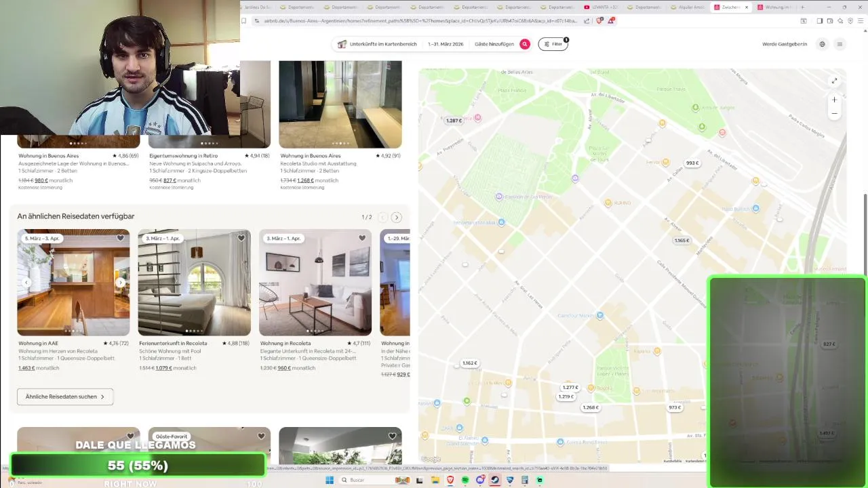Image resolution: width=868 pixels, height=488 pixels.
Task: Open Ferienunterkunft in Recoleta bedroom photo
Action: pyautogui.click(x=195, y=283)
